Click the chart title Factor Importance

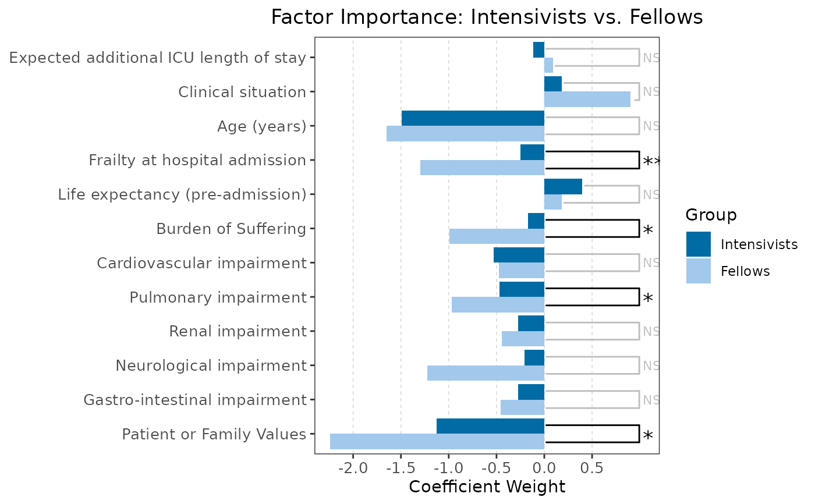487,17
